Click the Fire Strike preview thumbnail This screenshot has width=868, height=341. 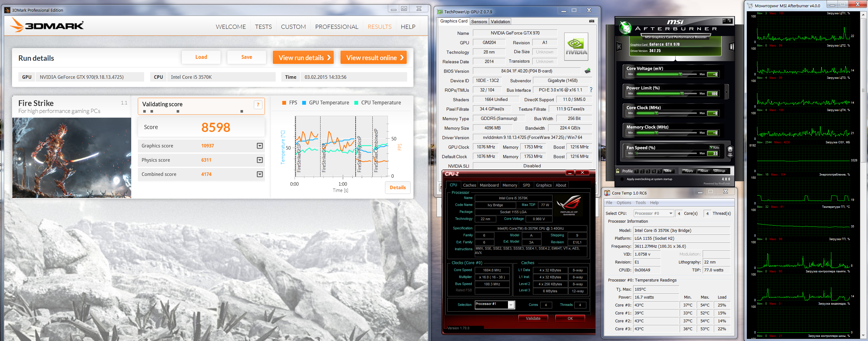[72, 158]
